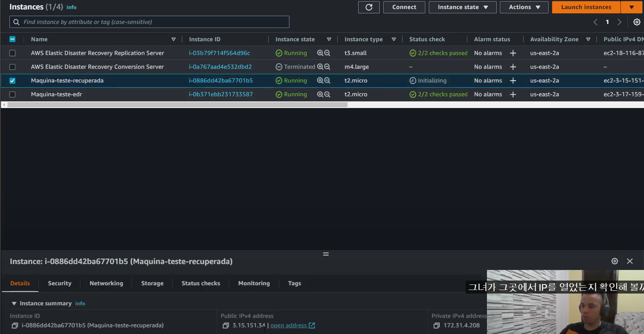Image resolution: width=644 pixels, height=334 pixels.
Task: Open instance i-03b79f714f564d96c link
Action: tap(220, 53)
